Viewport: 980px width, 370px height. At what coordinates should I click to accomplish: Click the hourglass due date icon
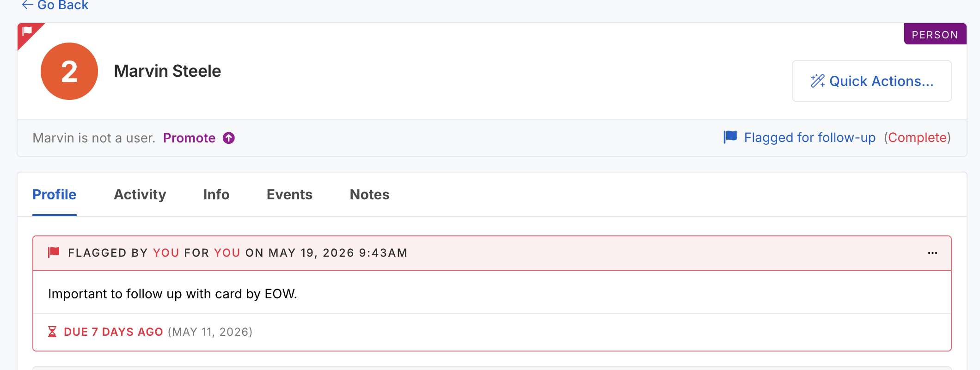pyautogui.click(x=52, y=332)
